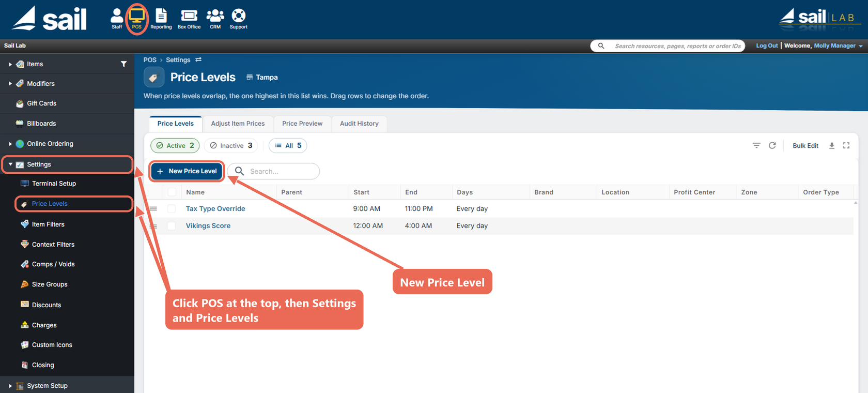Check the Vikings Score row checkbox
Viewport: 868px width, 393px height.
click(x=172, y=226)
